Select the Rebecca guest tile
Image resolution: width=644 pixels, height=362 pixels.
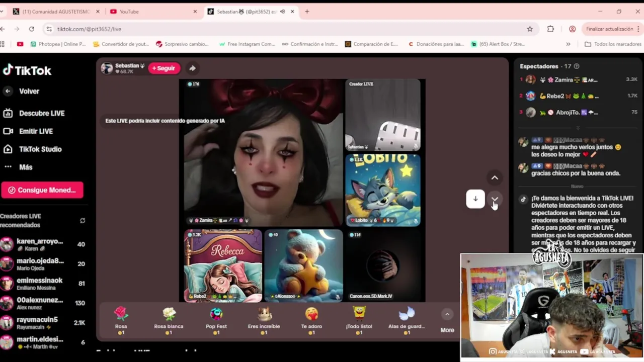(223, 265)
